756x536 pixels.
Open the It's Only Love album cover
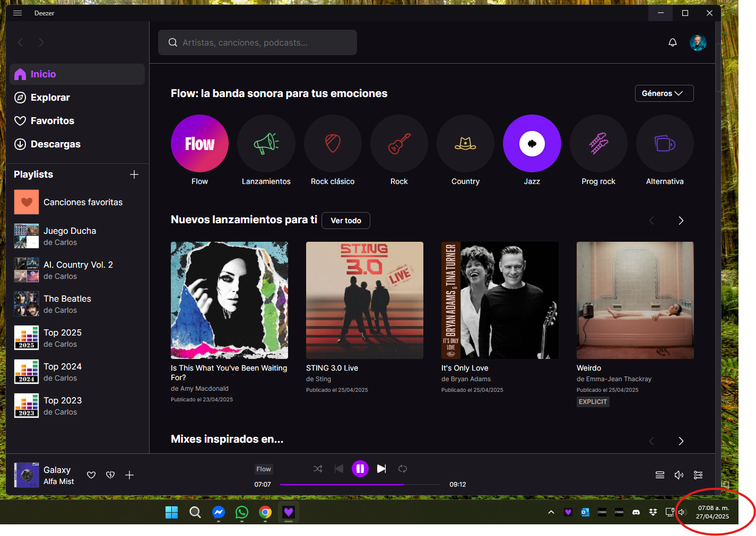click(500, 300)
